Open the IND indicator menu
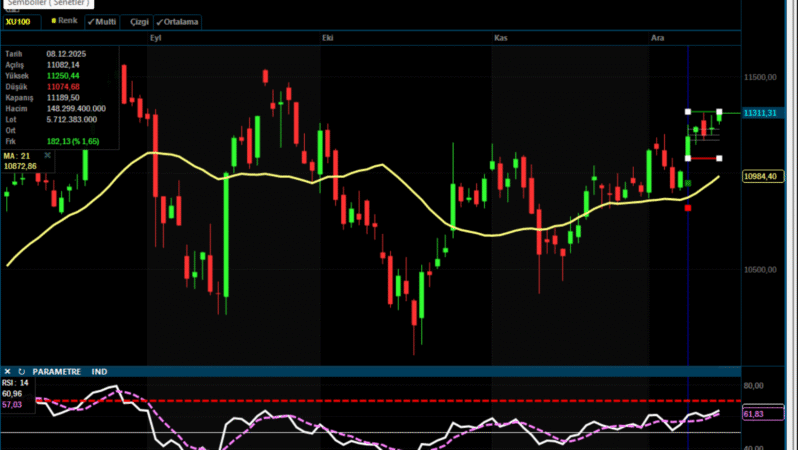Screen dimensions: 798x450 point(100,371)
